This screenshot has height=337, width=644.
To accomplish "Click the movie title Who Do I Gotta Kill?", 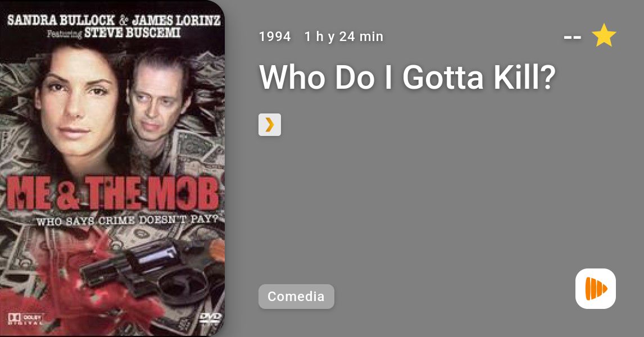I will [407, 77].
